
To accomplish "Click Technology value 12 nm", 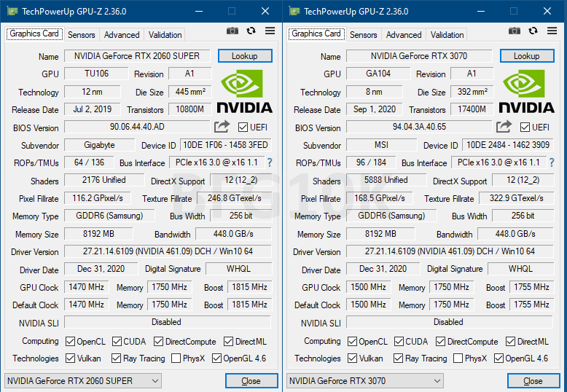I will [93, 92].
